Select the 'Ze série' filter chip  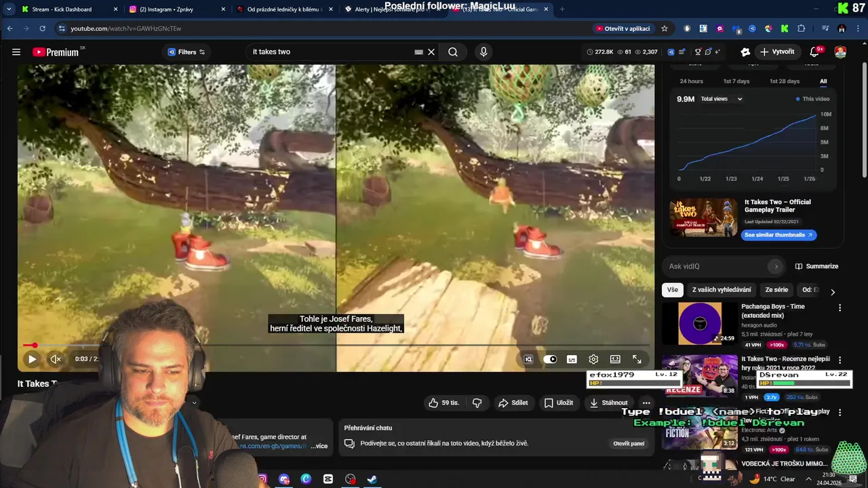click(x=776, y=289)
